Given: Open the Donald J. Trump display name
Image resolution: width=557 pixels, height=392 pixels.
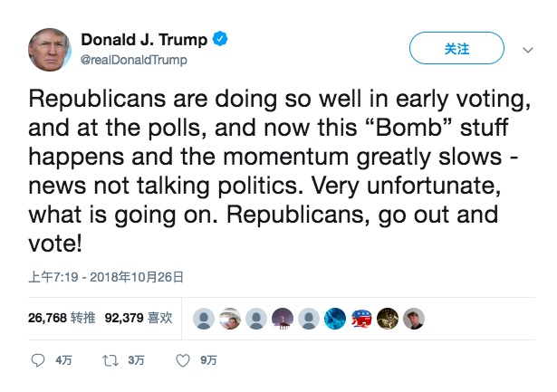Looking at the screenshot, I should coord(145,40).
